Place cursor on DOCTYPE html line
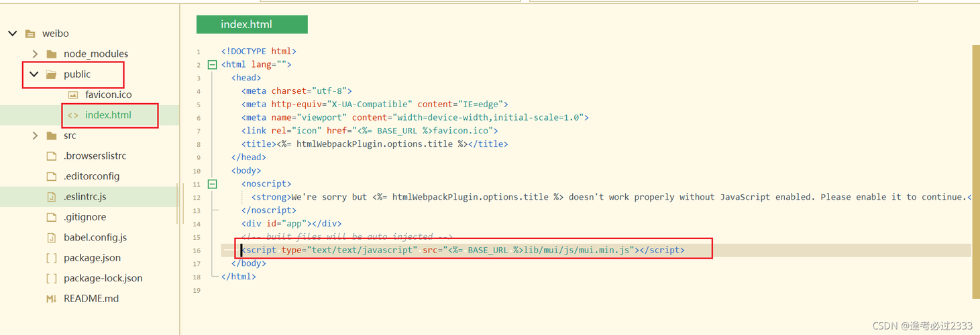The height and width of the screenshot is (335, 980). (259, 51)
